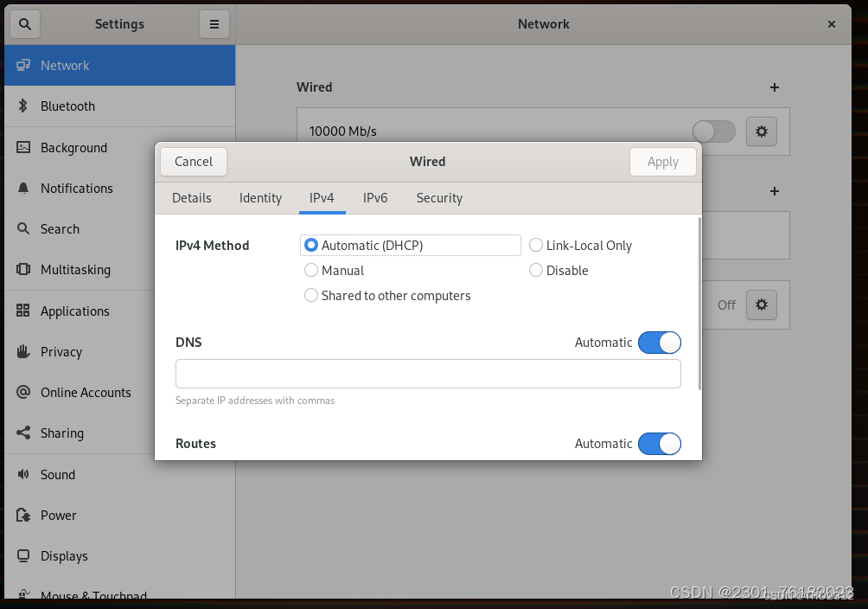The height and width of the screenshot is (609, 868).
Task: Select Link-Local Only IPv4 method
Action: click(x=580, y=245)
